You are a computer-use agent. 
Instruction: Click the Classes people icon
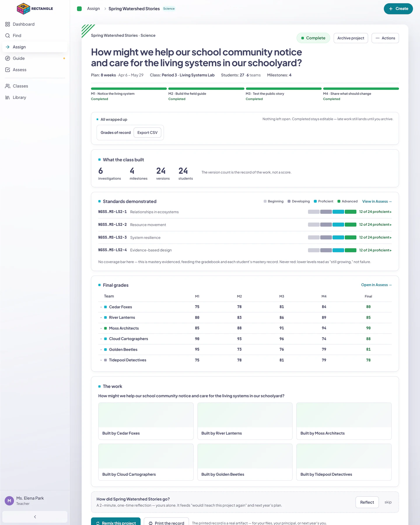(8, 86)
